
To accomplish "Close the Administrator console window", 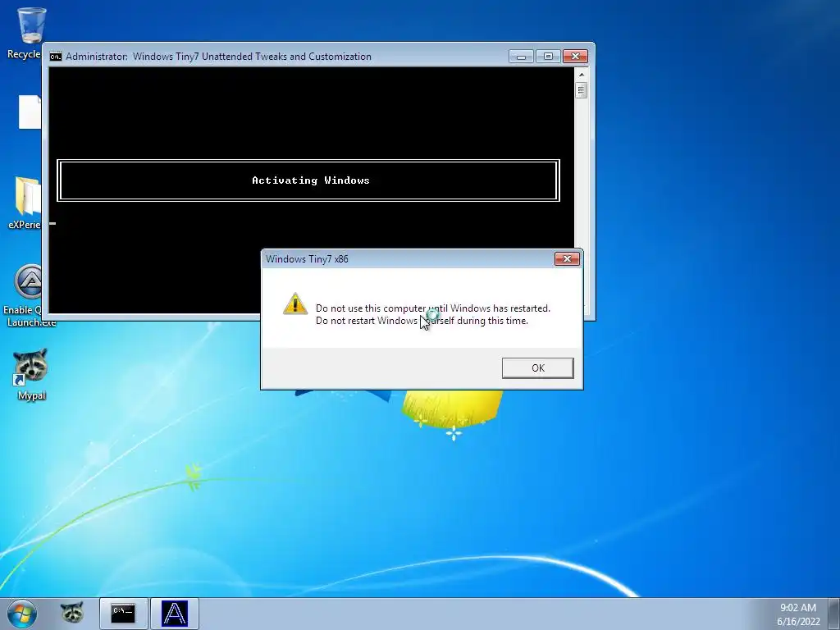I will [575, 57].
